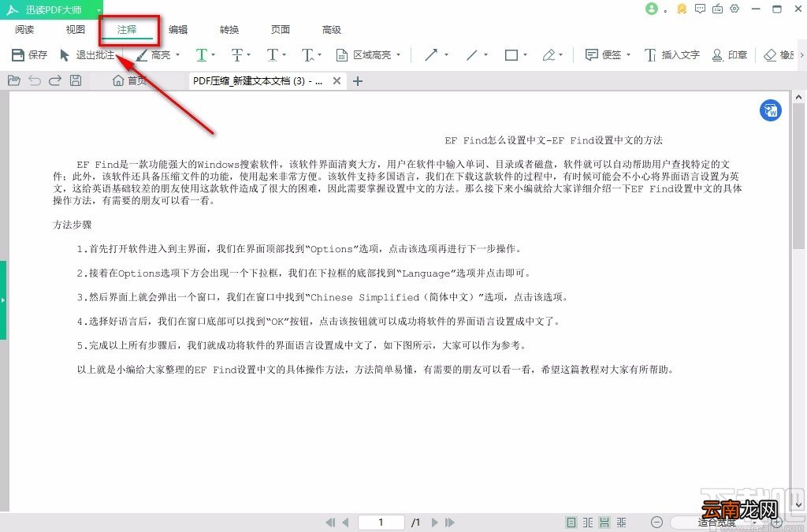Open the arrow tool dropdown
The image size is (807, 532).
point(446,54)
